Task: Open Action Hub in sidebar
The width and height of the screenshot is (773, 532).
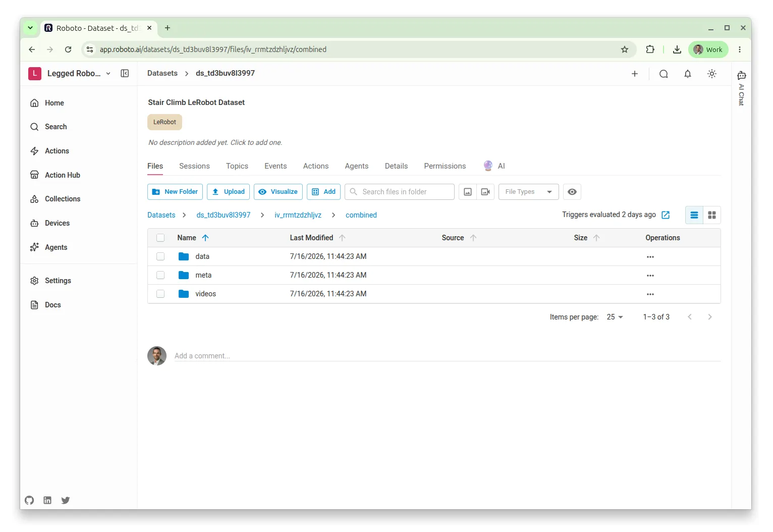Action: 63,175
